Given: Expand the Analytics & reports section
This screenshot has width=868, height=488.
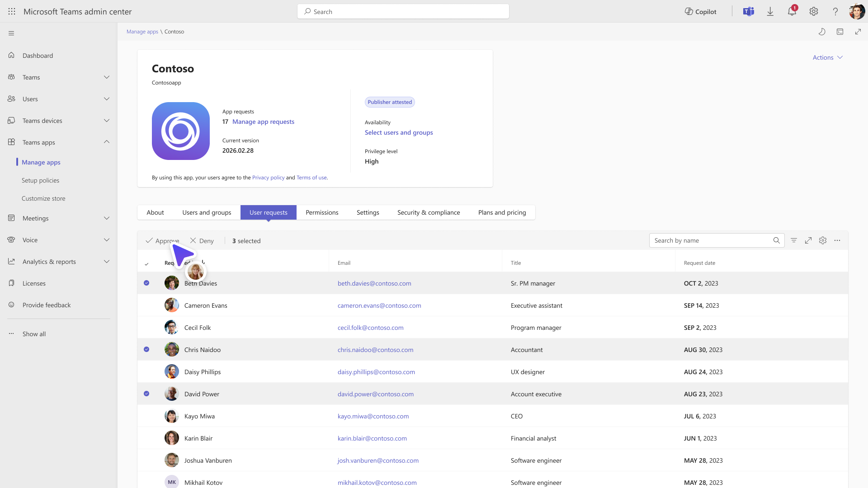Looking at the screenshot, I should [107, 262].
